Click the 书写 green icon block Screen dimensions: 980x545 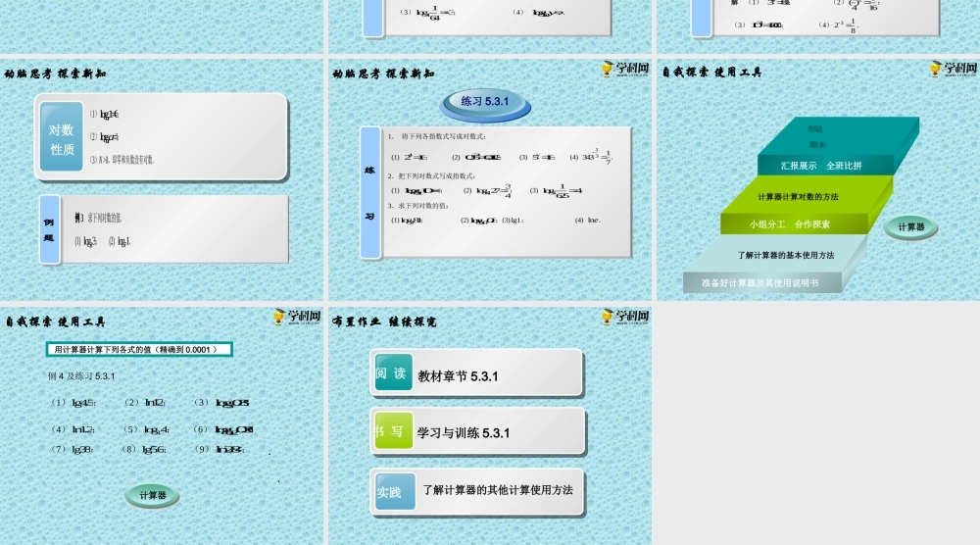[393, 430]
